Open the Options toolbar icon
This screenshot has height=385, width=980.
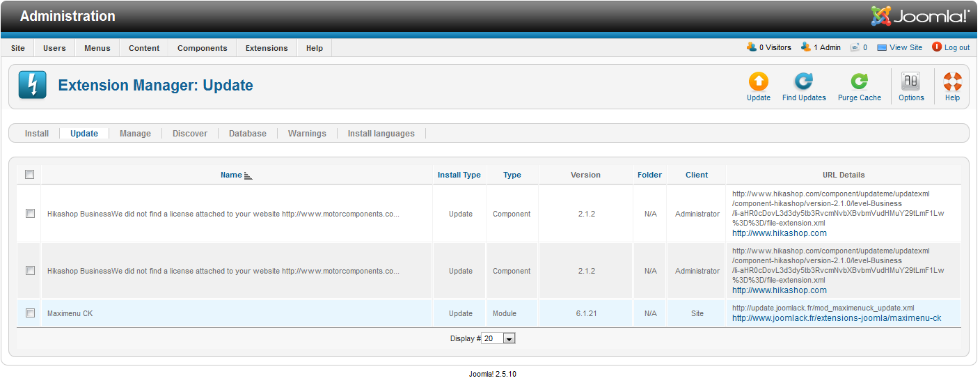911,81
